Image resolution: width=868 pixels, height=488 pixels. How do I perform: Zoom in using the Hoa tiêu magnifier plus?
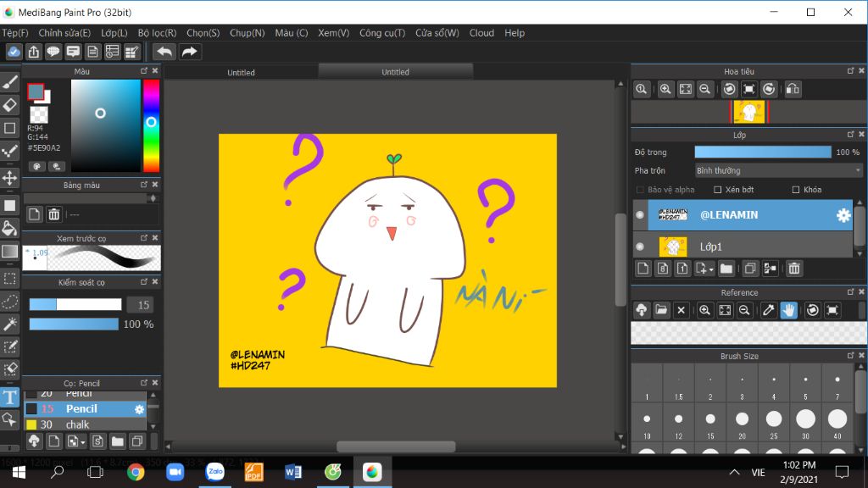tap(665, 89)
